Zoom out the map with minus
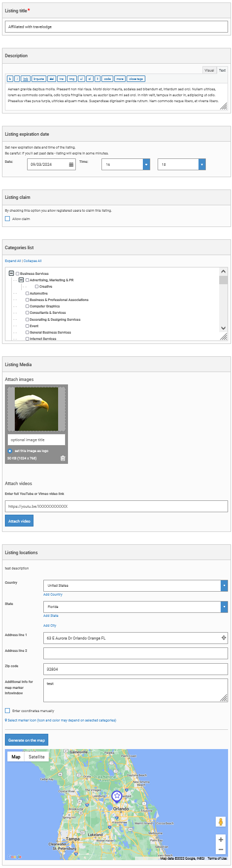This screenshot has width=232, height=868. coord(221,849)
